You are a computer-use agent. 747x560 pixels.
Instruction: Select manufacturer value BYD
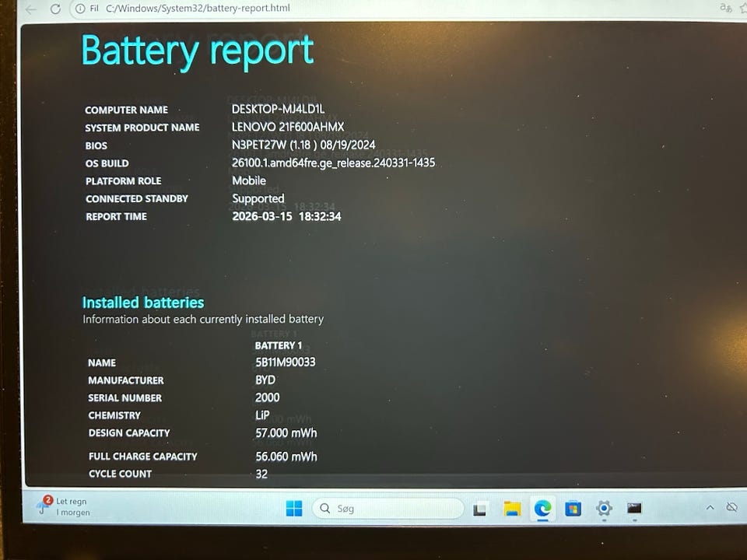[265, 380]
